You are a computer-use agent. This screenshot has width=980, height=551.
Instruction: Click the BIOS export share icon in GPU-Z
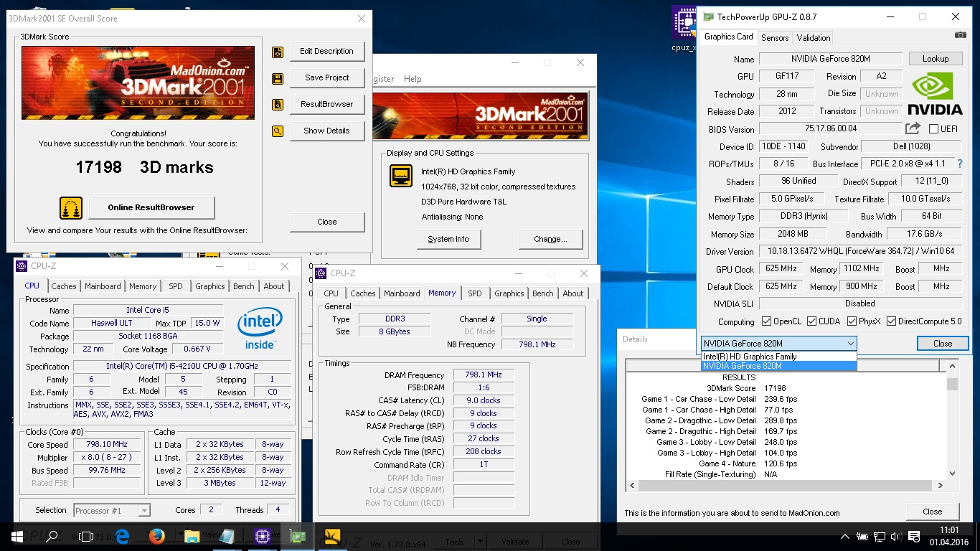(913, 128)
